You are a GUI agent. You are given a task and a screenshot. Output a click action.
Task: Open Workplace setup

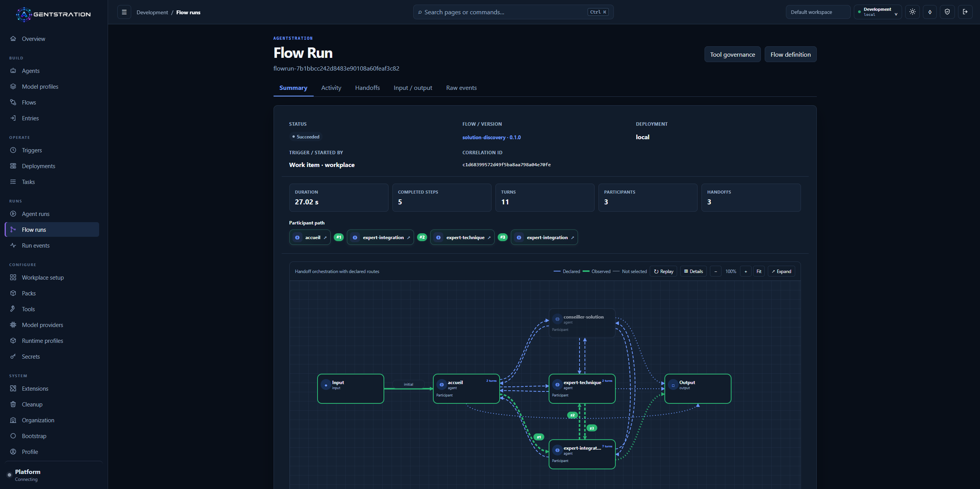tap(52, 277)
